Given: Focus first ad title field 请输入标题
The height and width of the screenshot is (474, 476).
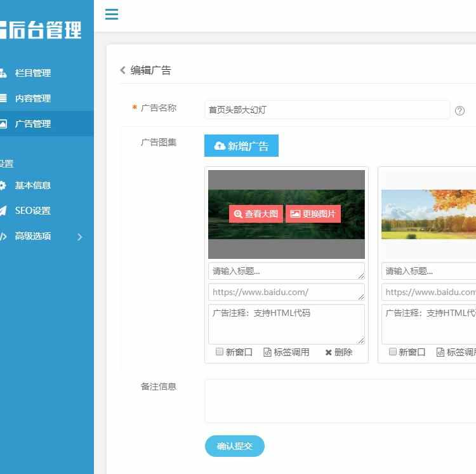Looking at the screenshot, I should 286,271.
